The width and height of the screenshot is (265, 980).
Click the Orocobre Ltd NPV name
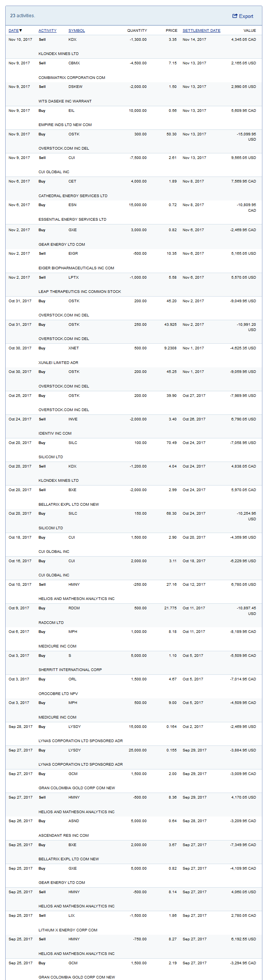coord(58,694)
